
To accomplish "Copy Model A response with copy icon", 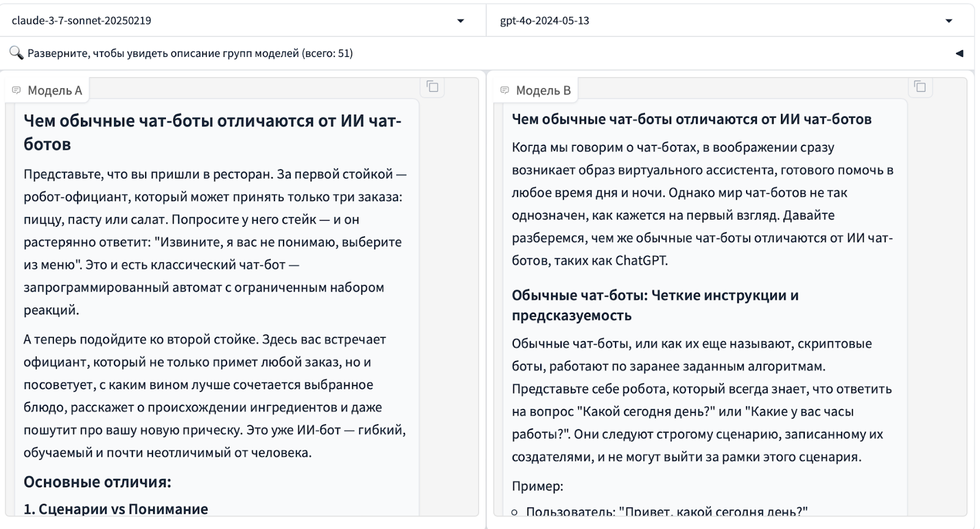I will (x=432, y=87).
